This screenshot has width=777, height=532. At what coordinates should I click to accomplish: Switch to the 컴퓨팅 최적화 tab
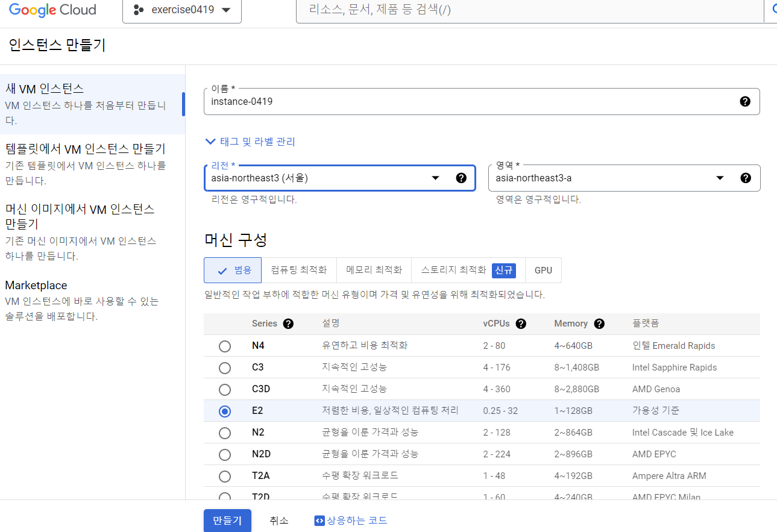299,270
